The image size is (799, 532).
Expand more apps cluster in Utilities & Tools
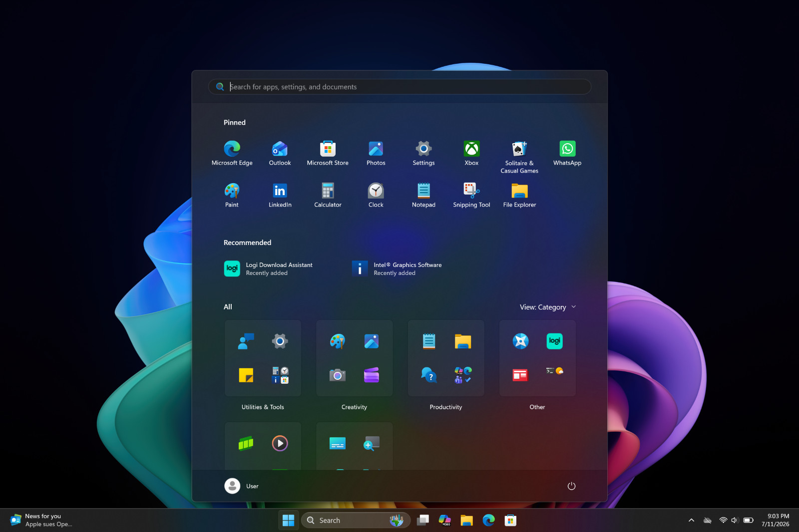tap(280, 375)
